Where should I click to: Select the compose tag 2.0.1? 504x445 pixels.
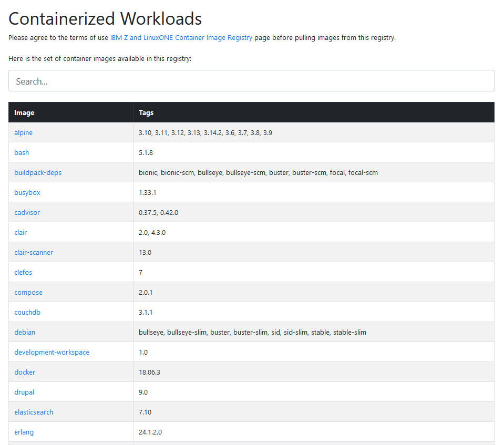(x=146, y=293)
